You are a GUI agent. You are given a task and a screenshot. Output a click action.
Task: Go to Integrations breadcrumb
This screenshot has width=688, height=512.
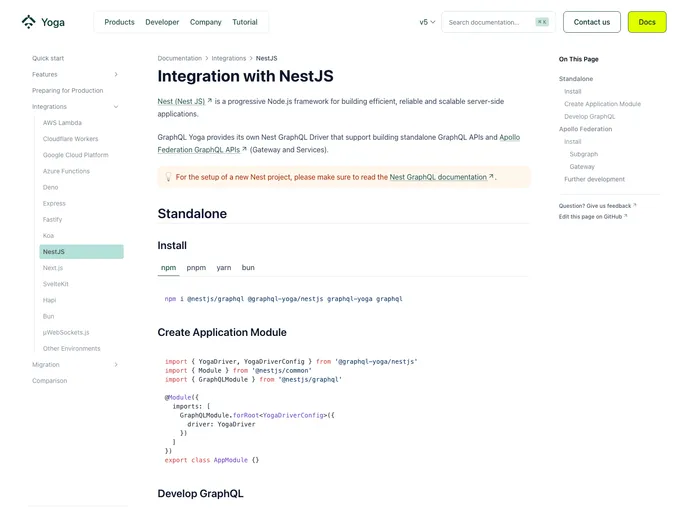point(229,58)
